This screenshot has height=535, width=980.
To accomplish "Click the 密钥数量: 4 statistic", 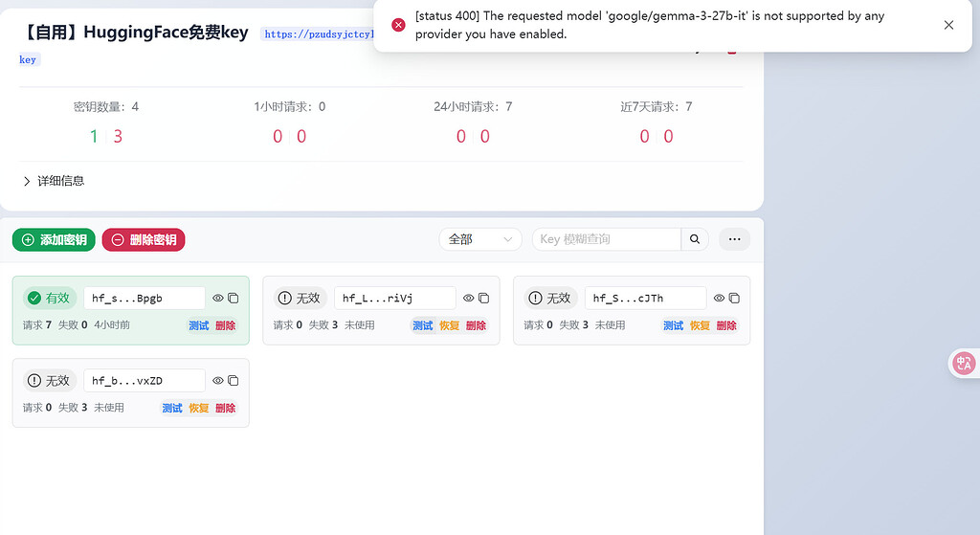I will pyautogui.click(x=106, y=107).
